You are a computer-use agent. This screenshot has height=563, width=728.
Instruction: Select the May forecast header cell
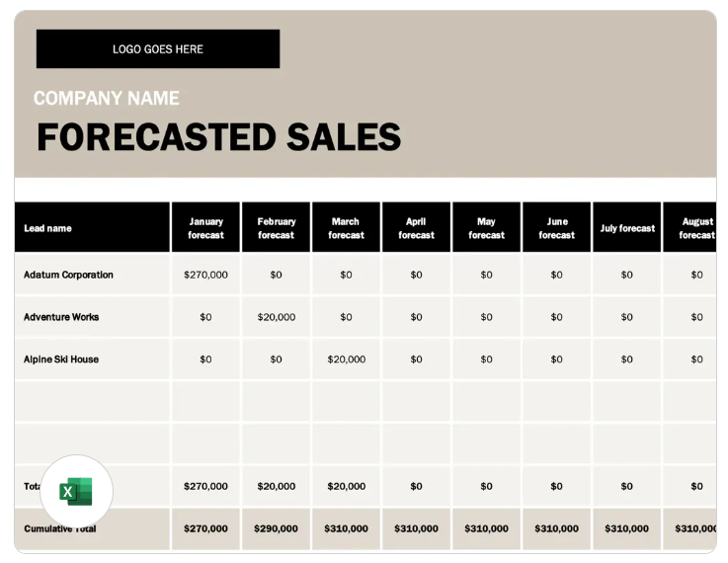point(486,227)
